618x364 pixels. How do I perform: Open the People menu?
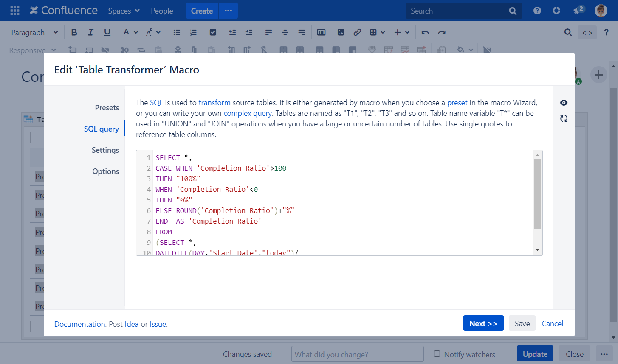pyautogui.click(x=162, y=11)
